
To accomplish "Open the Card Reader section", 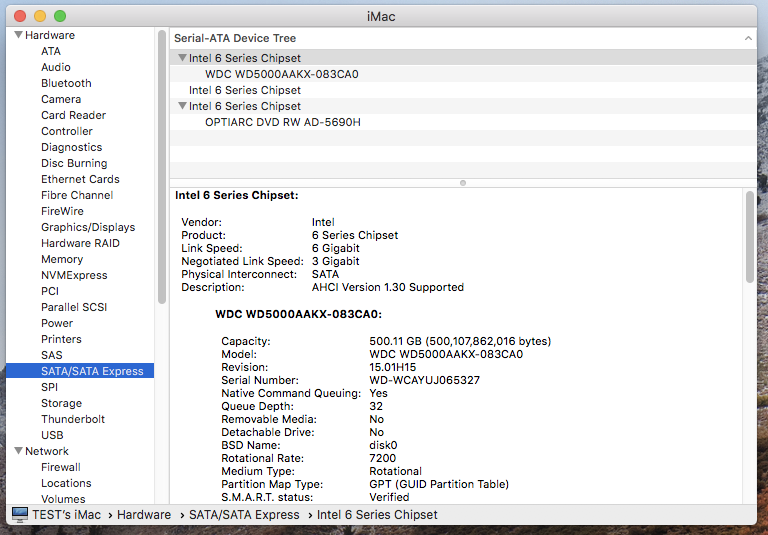I will coord(73,115).
